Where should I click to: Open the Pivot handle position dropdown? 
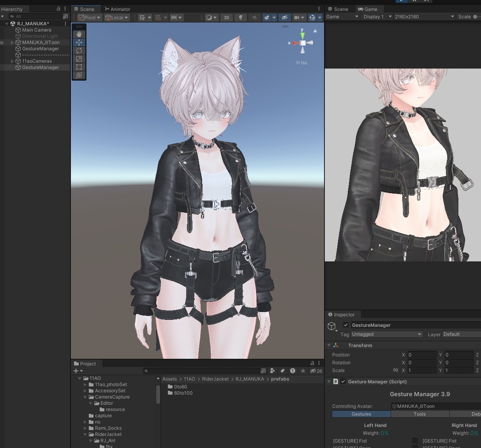click(x=89, y=17)
